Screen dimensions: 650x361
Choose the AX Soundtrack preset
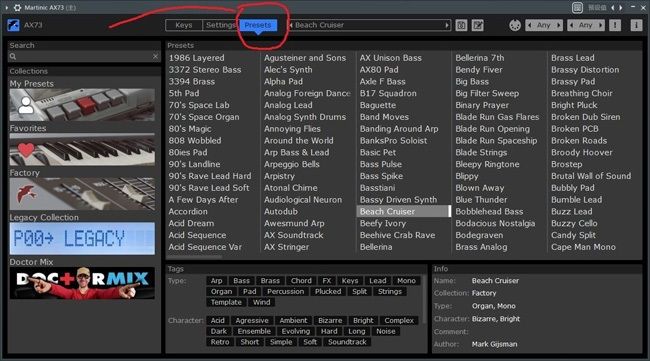click(x=293, y=235)
